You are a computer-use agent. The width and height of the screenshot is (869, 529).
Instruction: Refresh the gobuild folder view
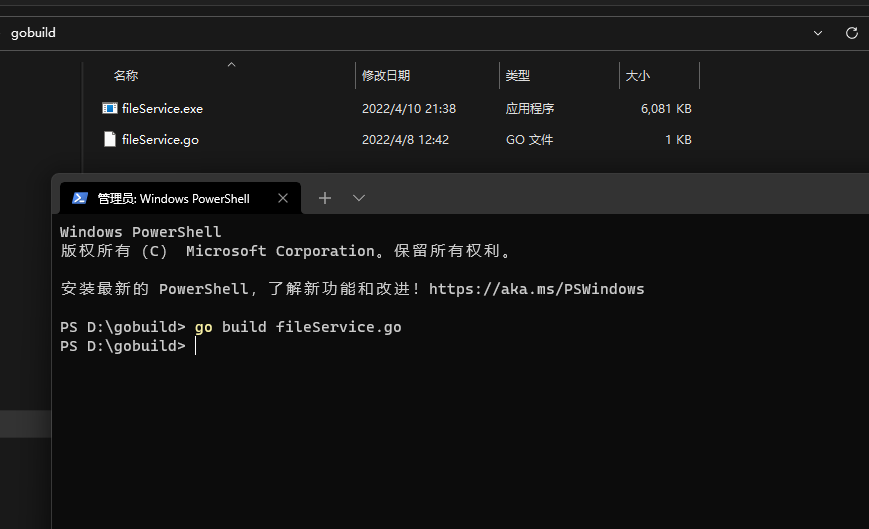click(x=852, y=33)
